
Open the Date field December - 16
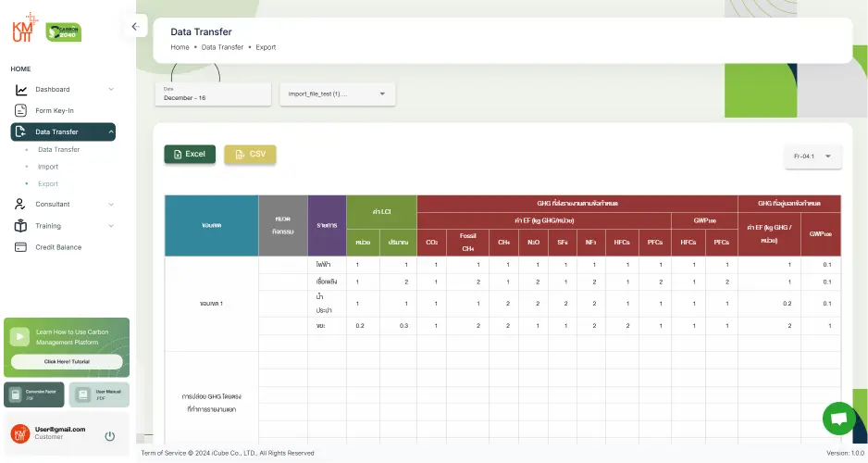point(213,94)
